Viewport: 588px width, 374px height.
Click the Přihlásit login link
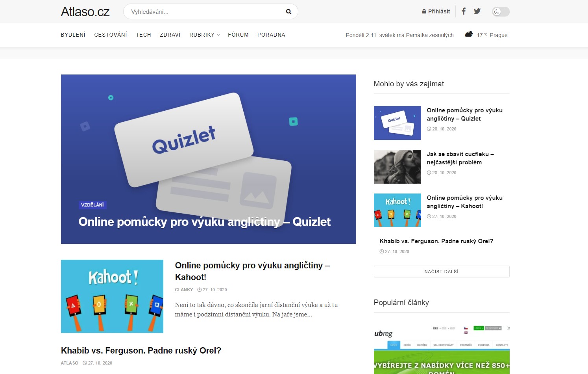pos(439,11)
